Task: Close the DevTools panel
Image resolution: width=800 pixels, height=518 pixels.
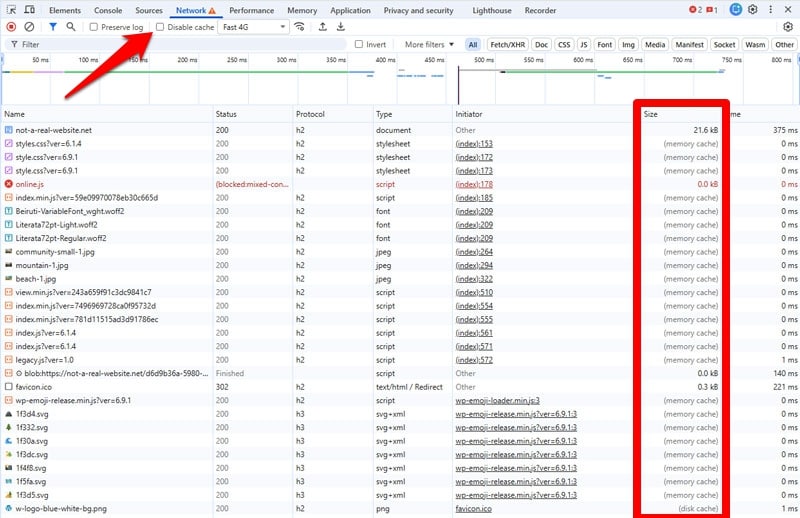Action: (x=788, y=9)
